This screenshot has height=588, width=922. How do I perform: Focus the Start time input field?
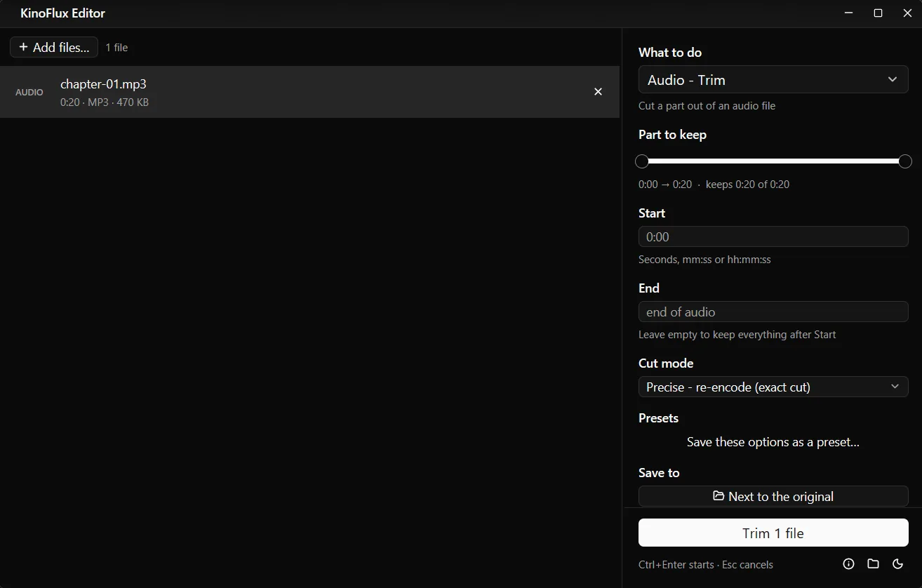click(x=773, y=236)
